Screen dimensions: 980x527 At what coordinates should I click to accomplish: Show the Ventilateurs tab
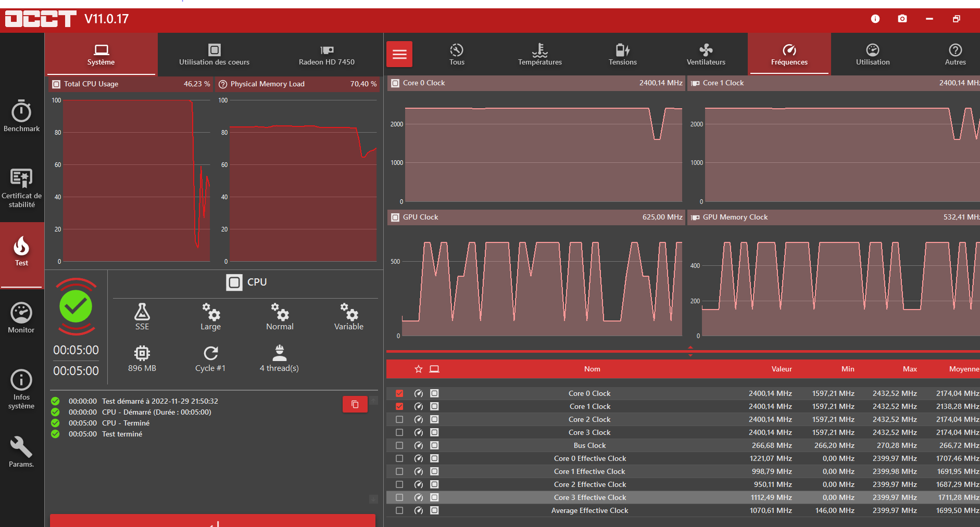(706, 54)
